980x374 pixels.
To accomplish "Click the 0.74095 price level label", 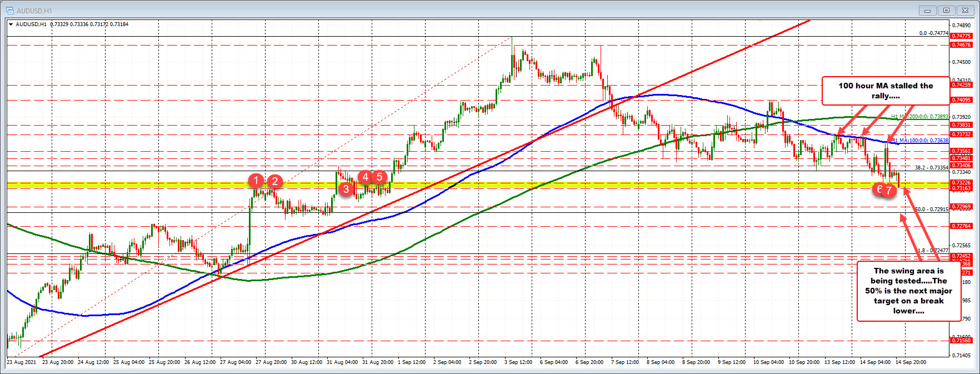I will [962, 100].
